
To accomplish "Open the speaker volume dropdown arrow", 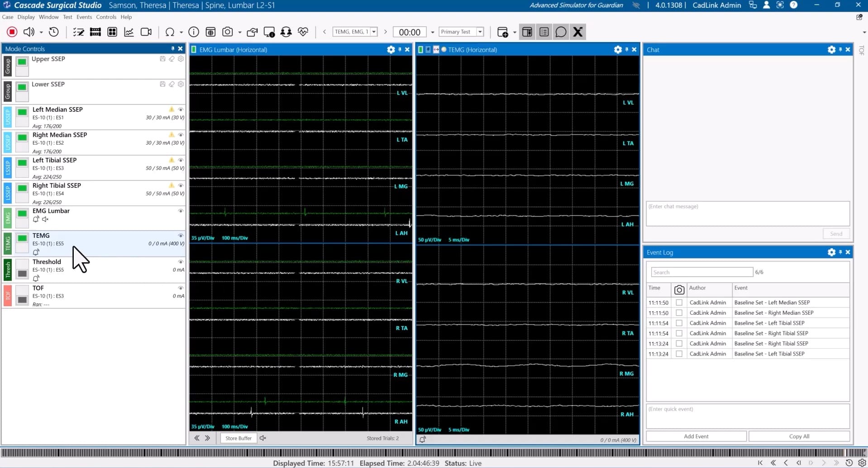I will pyautogui.click(x=41, y=32).
